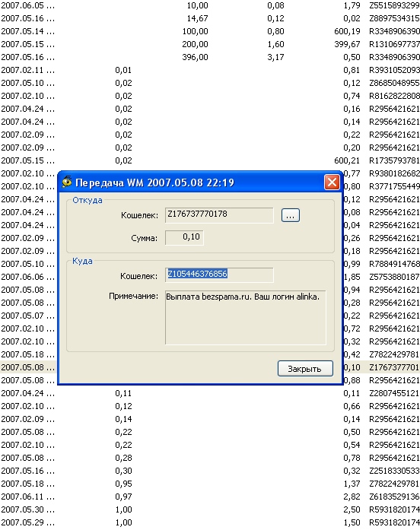The width and height of the screenshot is (420, 530).
Task: Click the date cell '2007.05.07 ...'
Action: pyautogui.click(x=27, y=316)
